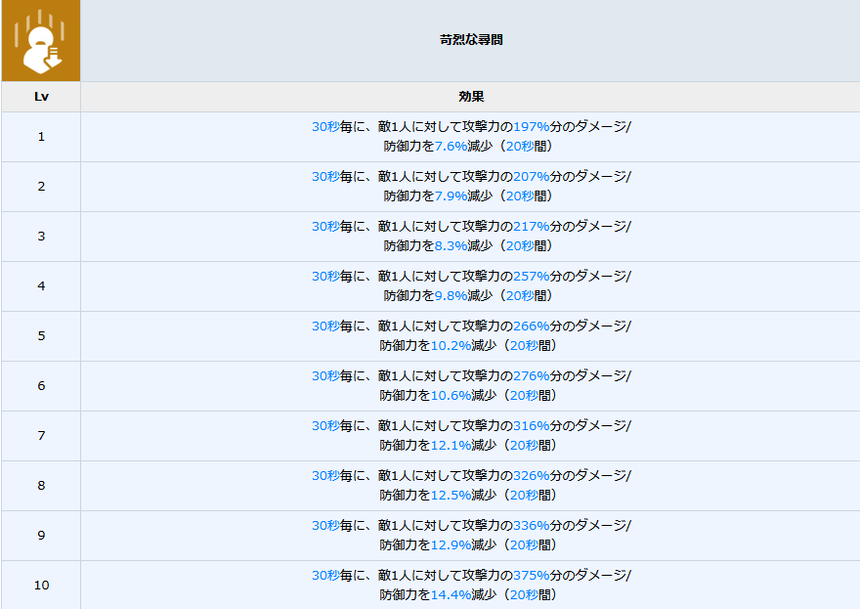Select the Lv 8 row number cell
Screen dimensions: 860x609
click(41, 486)
